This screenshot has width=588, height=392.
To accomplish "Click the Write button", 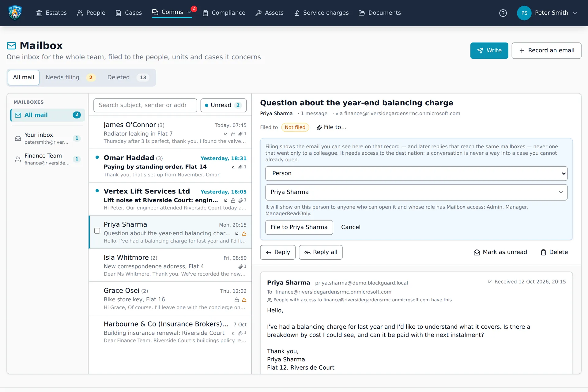I will pos(489,51).
